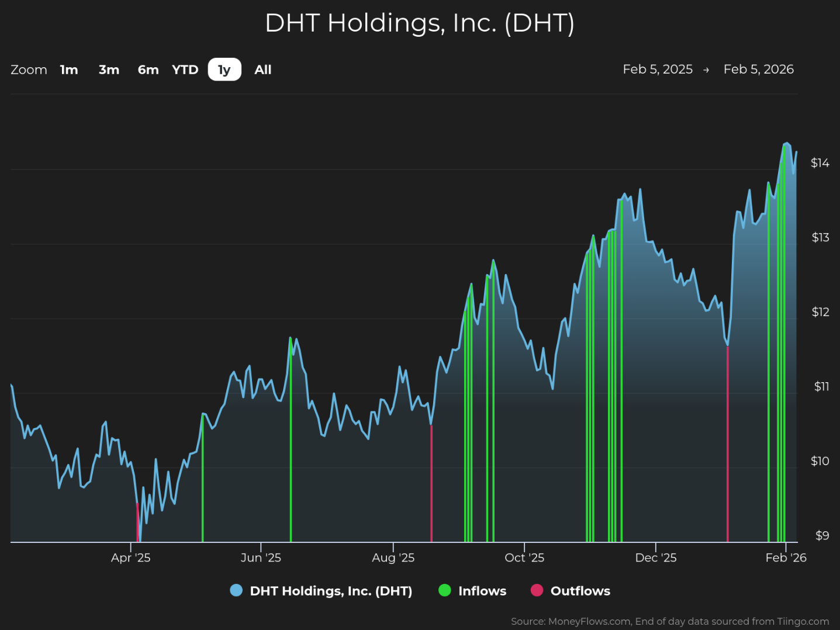The height and width of the screenshot is (630, 840).
Task: Click the $14 price axis label
Action: tap(820, 162)
